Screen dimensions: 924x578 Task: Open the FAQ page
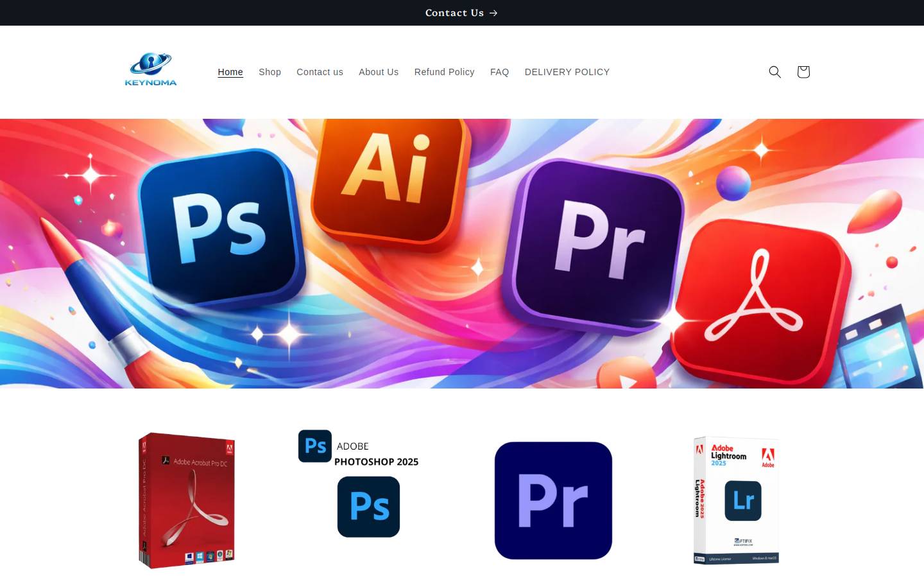[x=499, y=72]
